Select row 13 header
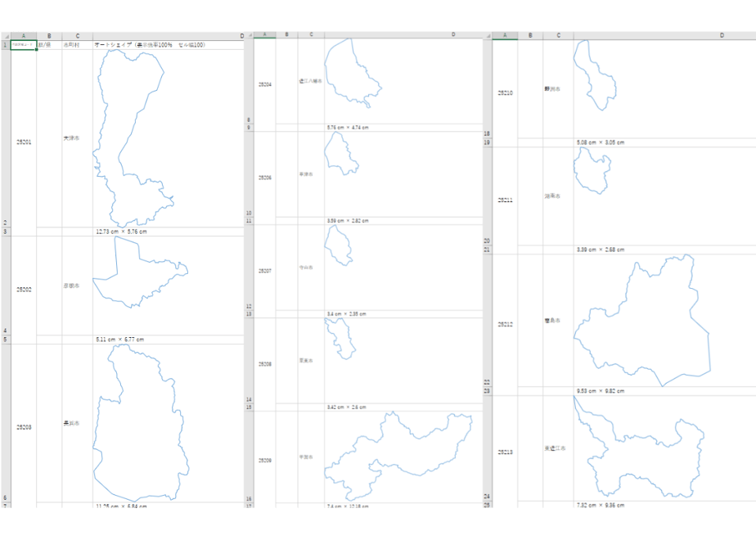756x540 pixels. click(249, 314)
